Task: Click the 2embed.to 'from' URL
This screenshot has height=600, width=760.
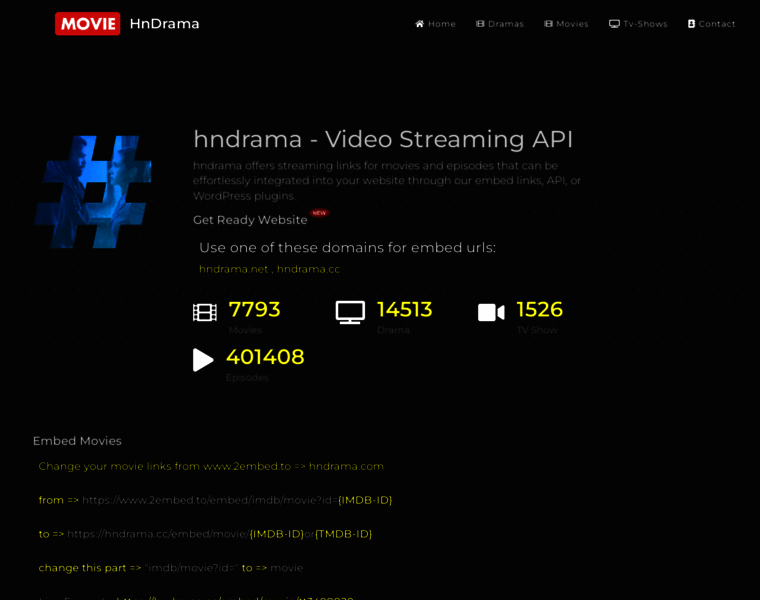Action: pyautogui.click(x=237, y=500)
